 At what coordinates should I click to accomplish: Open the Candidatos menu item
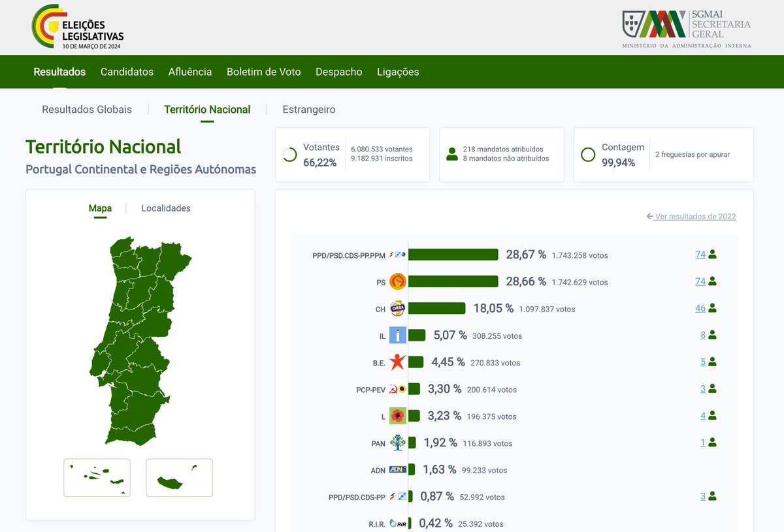(127, 72)
